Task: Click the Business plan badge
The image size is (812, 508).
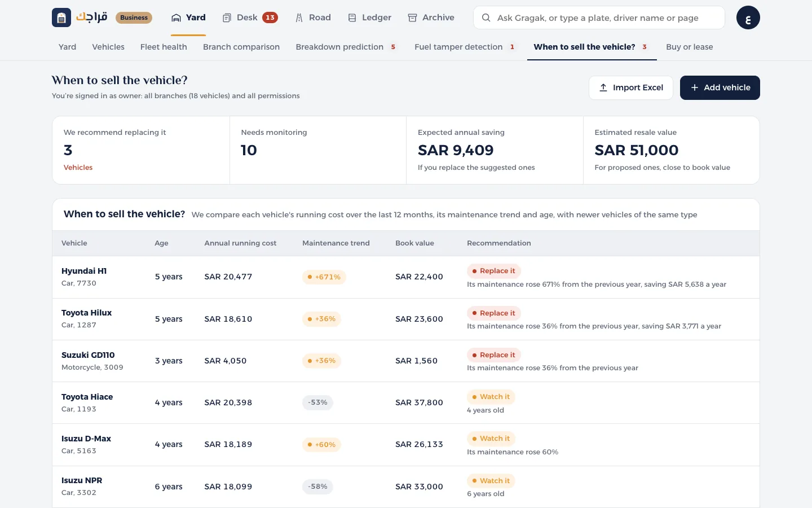Action: coord(134,17)
